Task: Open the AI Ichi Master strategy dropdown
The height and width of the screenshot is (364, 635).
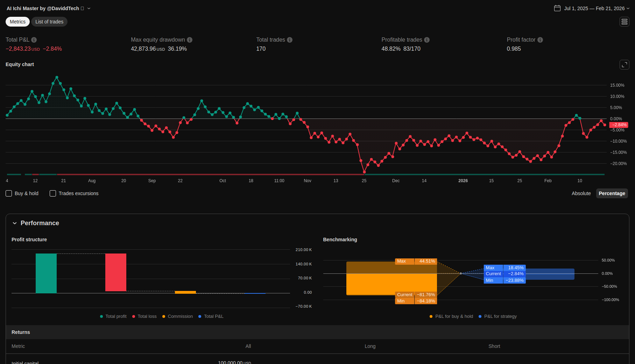Action: [89, 8]
